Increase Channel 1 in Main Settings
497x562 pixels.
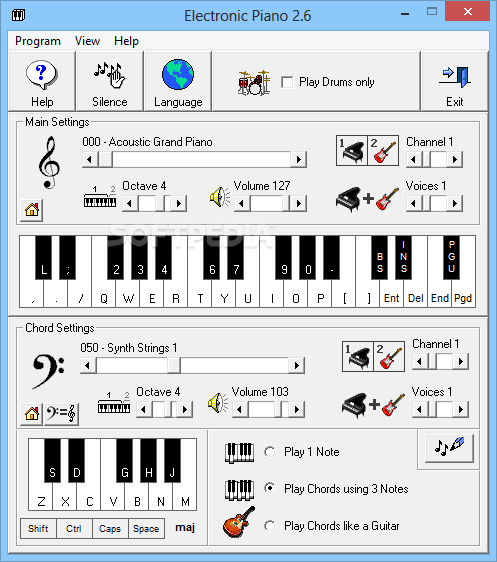(455, 159)
